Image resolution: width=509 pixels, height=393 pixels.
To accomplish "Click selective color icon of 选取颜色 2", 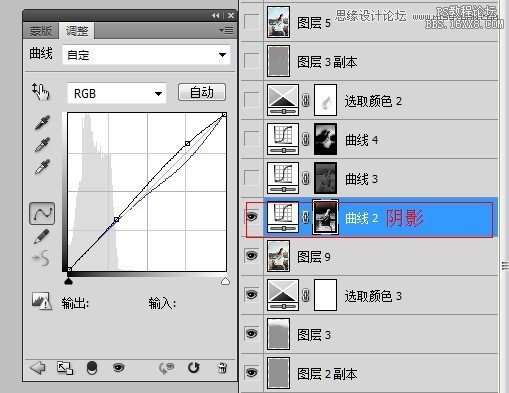I will click(283, 100).
